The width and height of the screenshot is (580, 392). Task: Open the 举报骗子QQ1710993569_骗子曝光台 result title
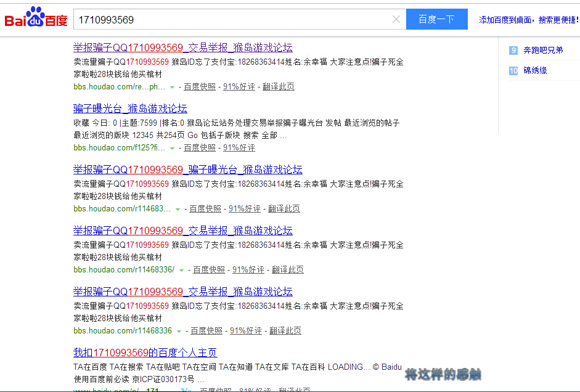click(x=188, y=169)
